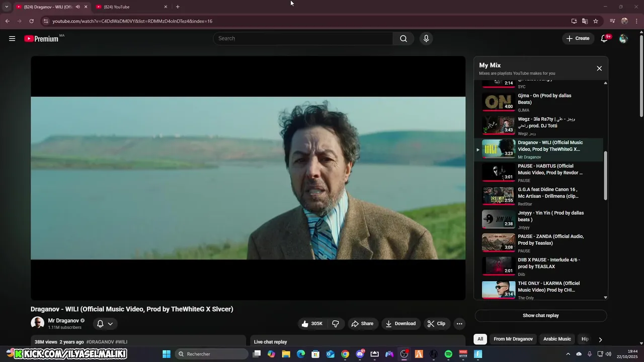Open Microsoft Edge from the taskbar
Viewport: 644px width, 362px height.
(301, 354)
